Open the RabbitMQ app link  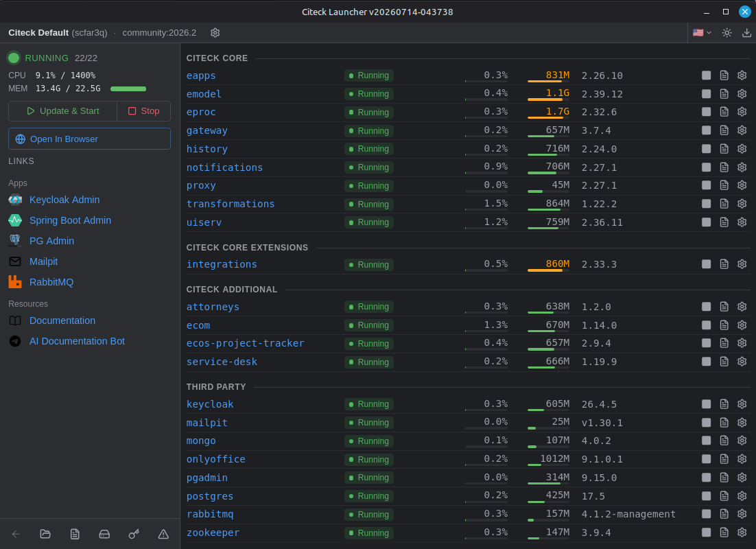[51, 282]
